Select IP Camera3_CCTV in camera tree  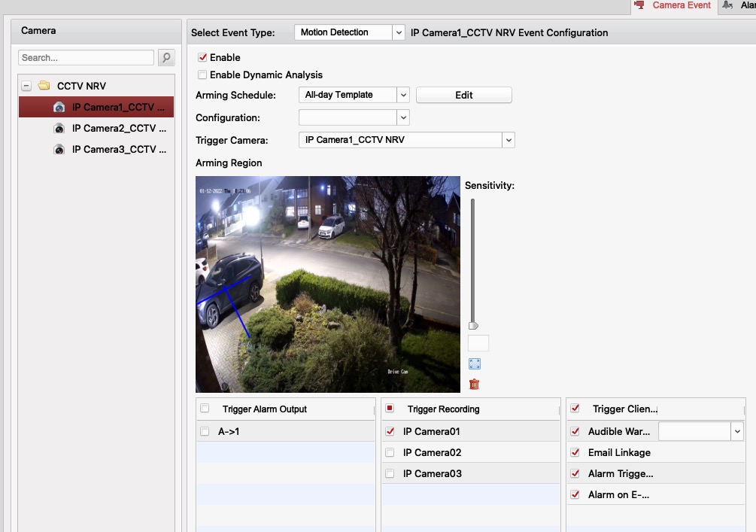click(x=119, y=150)
